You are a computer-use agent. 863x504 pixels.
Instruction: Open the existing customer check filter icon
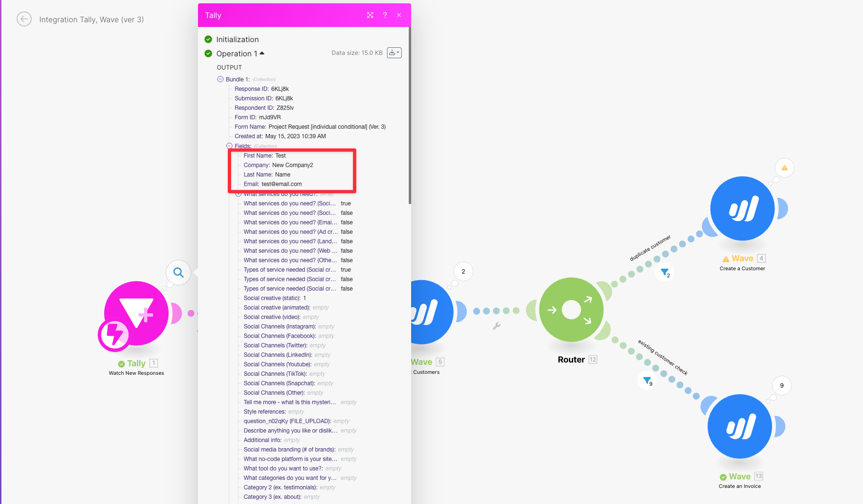(x=647, y=380)
